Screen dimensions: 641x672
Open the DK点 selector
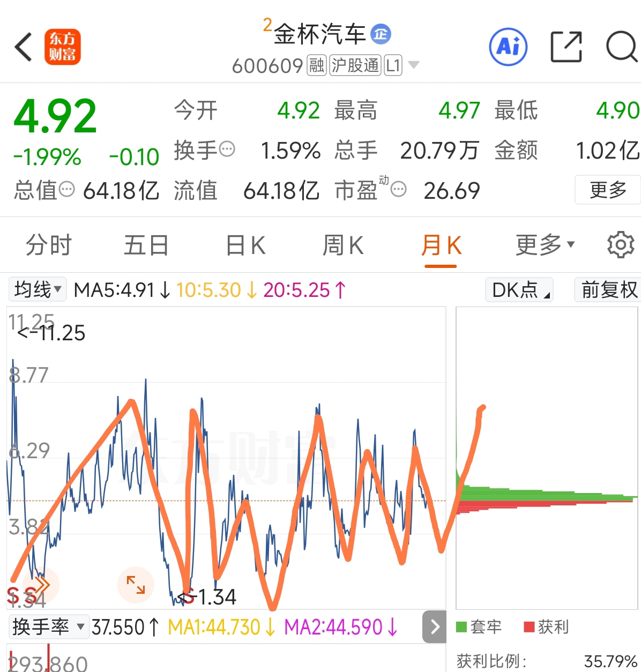coord(519,289)
